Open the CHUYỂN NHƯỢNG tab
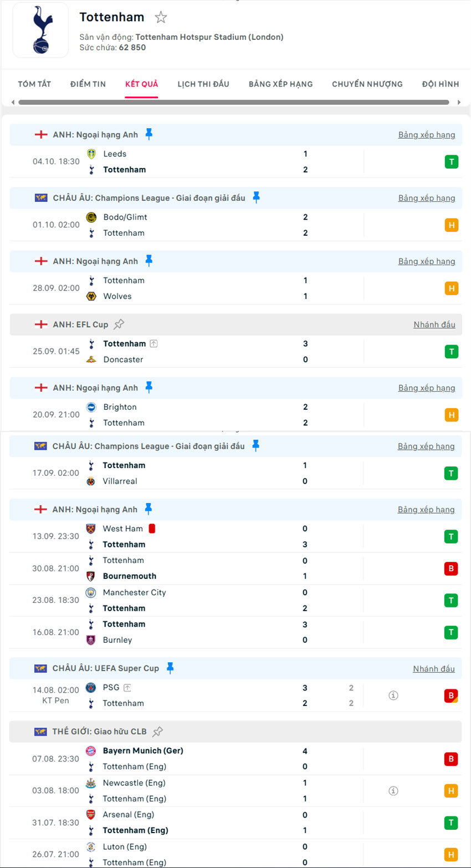Image resolution: width=471 pixels, height=868 pixels. (x=367, y=84)
